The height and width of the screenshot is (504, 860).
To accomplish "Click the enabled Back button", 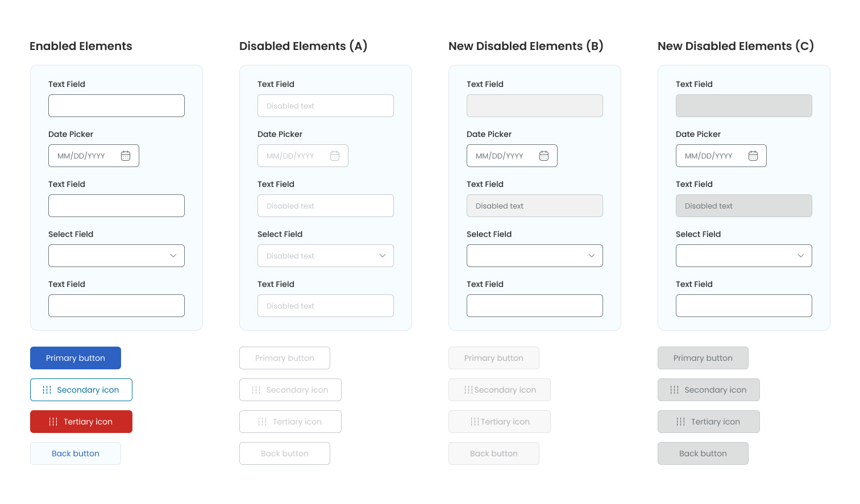I will (x=76, y=453).
